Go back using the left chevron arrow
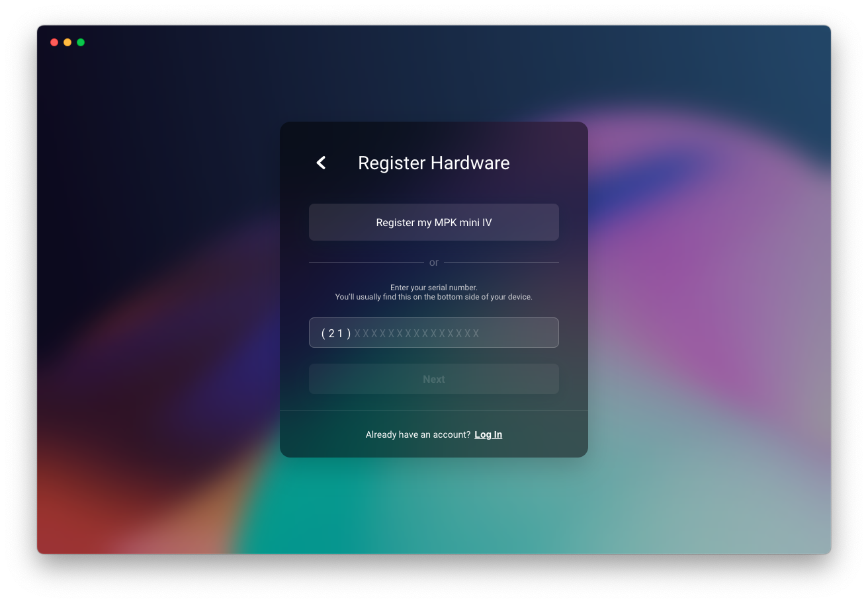This screenshot has width=868, height=603. coord(321,163)
